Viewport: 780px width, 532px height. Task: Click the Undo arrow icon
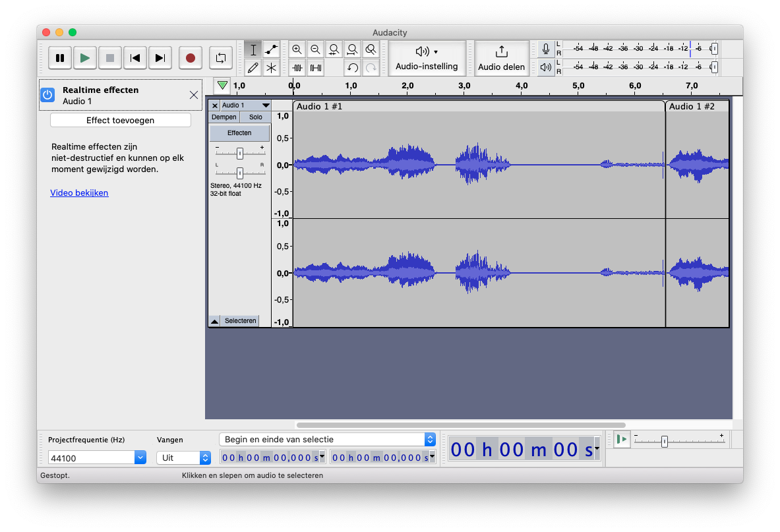tap(353, 67)
